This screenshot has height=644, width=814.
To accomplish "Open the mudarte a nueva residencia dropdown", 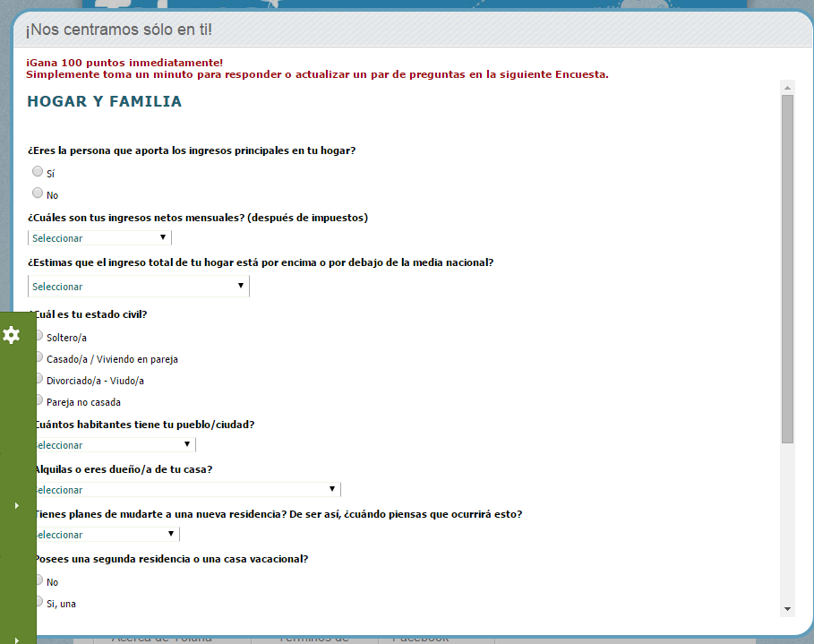I will (106, 535).
